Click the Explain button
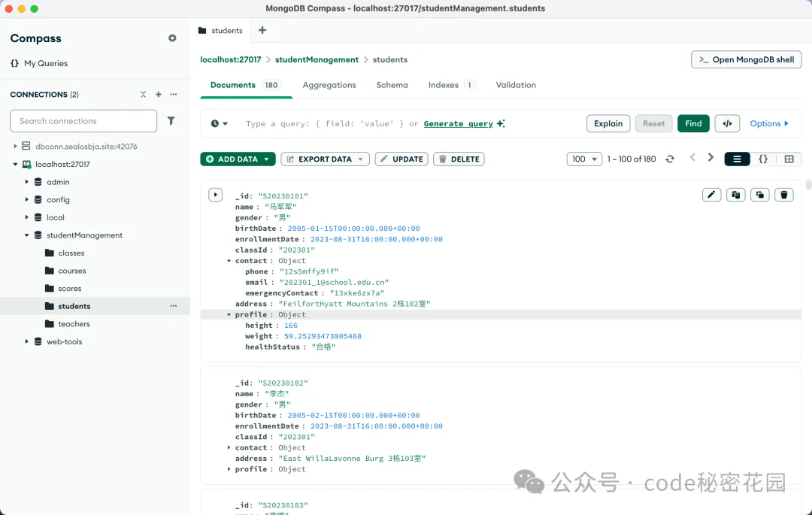812x515 pixels. click(x=608, y=123)
